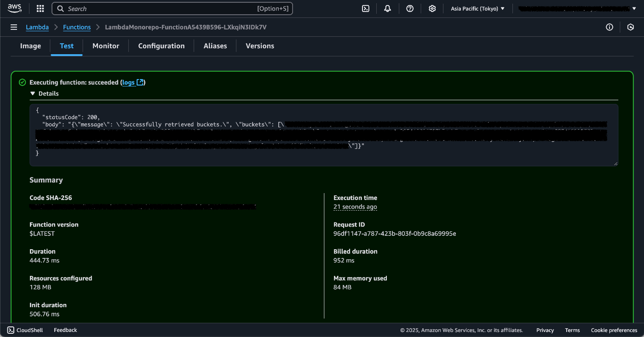Click the resources icon beside the info icon
Screen dimensions: 644x337
tap(631, 27)
